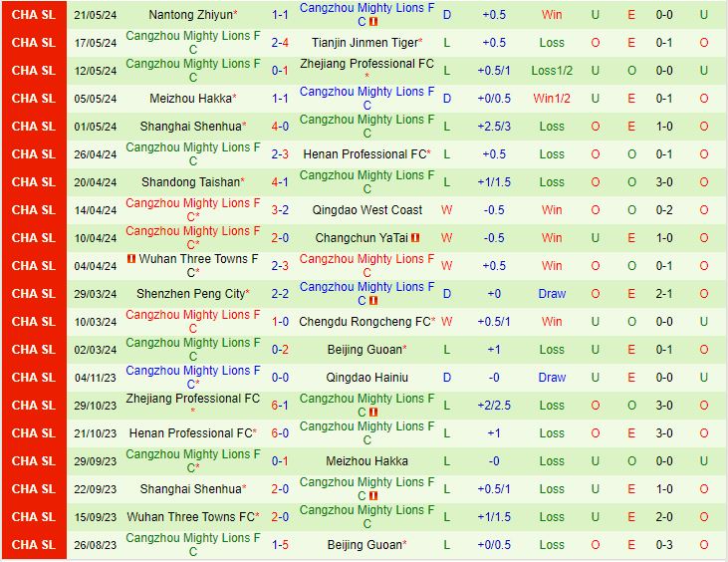Click Draw result in 29/03/24 row
The image size is (728, 562).
552,294
